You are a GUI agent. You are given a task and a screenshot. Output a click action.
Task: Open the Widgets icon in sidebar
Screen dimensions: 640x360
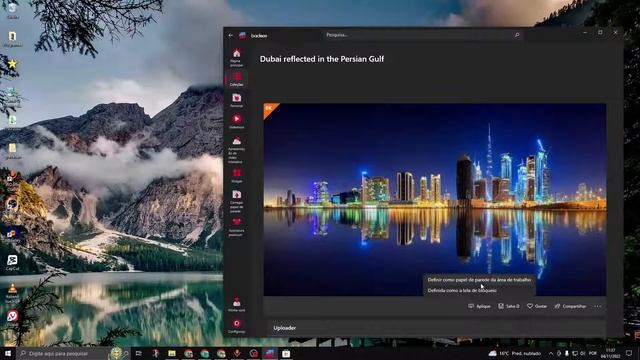coord(236,176)
